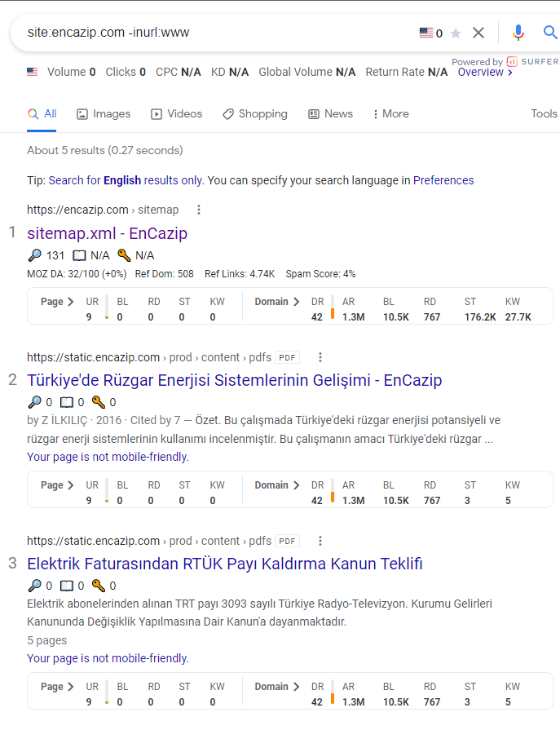
Task: Expand Page metrics for RTÜK Payı result
Action: pyautogui.click(x=57, y=687)
